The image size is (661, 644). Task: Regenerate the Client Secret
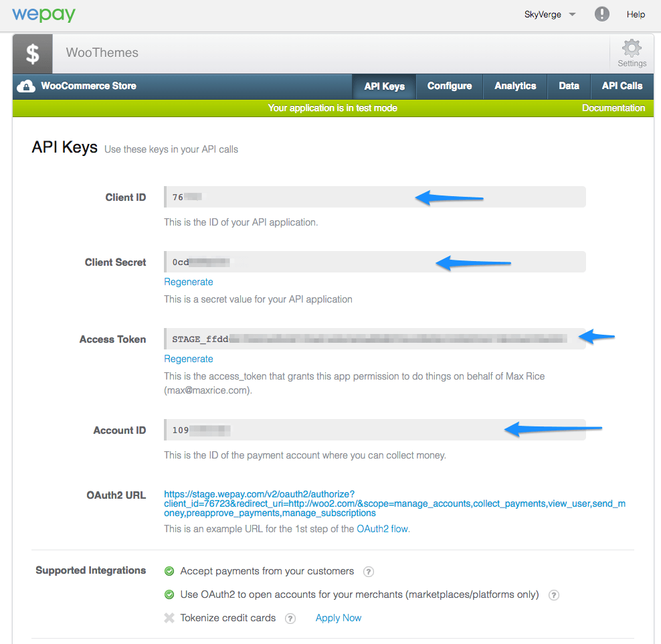tap(188, 282)
